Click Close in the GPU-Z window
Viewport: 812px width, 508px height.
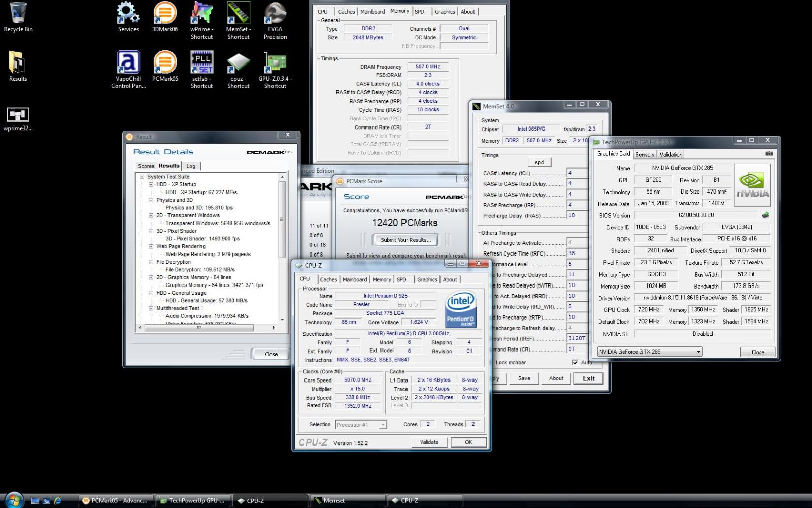[x=758, y=352]
